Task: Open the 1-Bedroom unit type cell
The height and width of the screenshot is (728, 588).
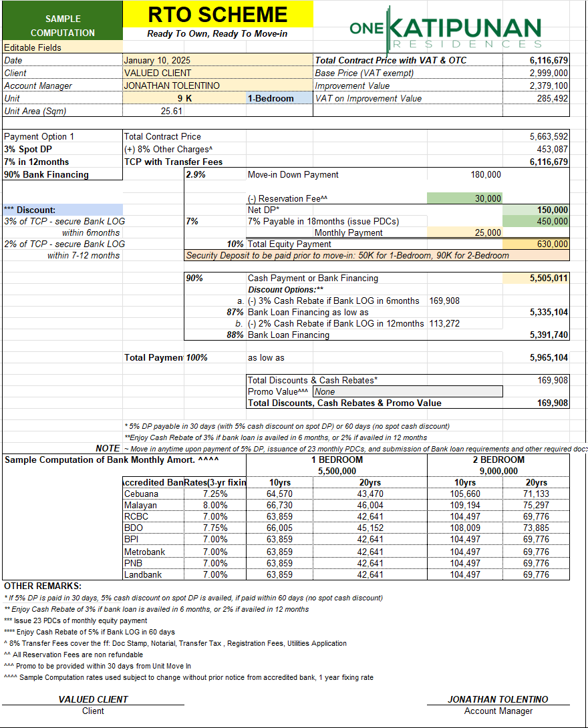Action: point(279,98)
